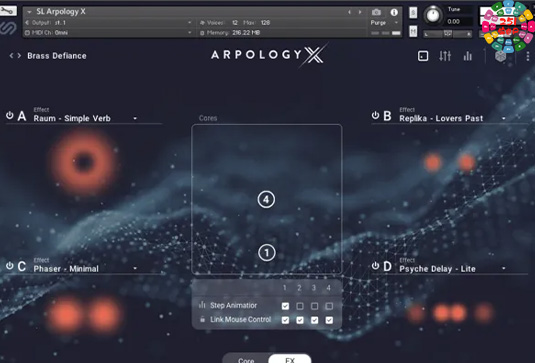535x363 pixels.
Task: Click the Step Animator bars icon
Action: coord(202,305)
